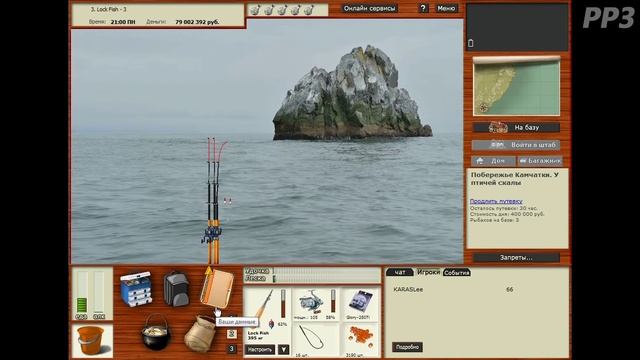Open the blue tackle box
The height and width of the screenshot is (360, 640).
click(x=136, y=289)
